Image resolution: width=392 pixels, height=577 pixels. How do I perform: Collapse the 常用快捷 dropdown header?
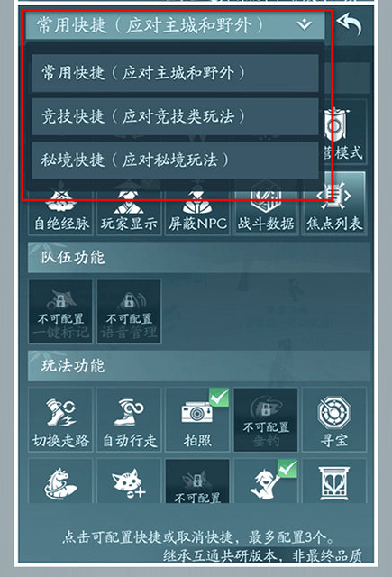176,25
